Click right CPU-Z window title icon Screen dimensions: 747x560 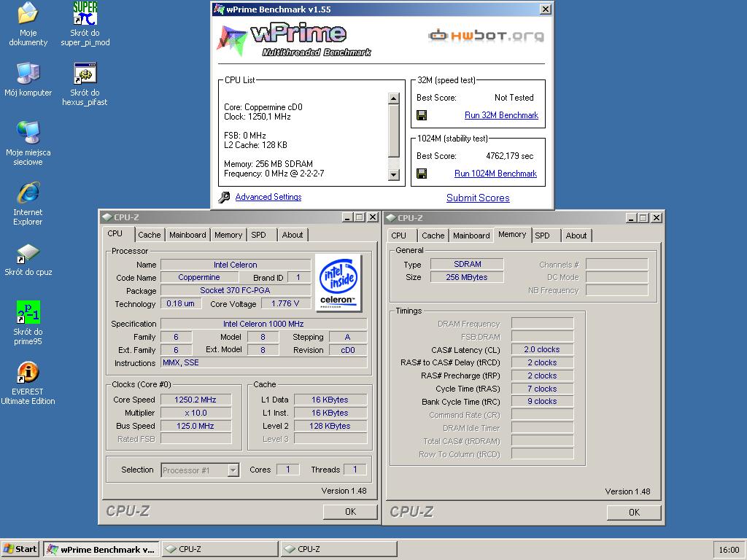tap(391, 217)
